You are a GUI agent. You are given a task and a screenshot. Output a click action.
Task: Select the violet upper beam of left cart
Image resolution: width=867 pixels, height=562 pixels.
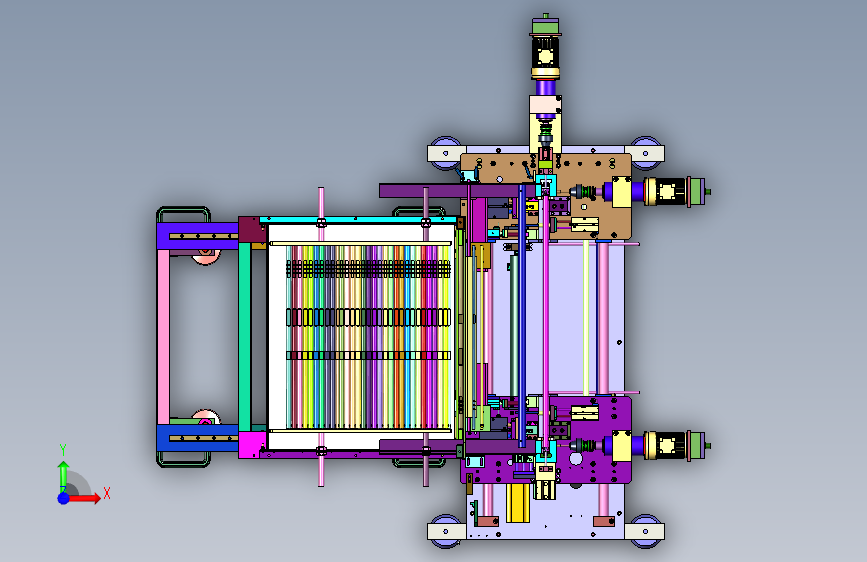coord(197,236)
